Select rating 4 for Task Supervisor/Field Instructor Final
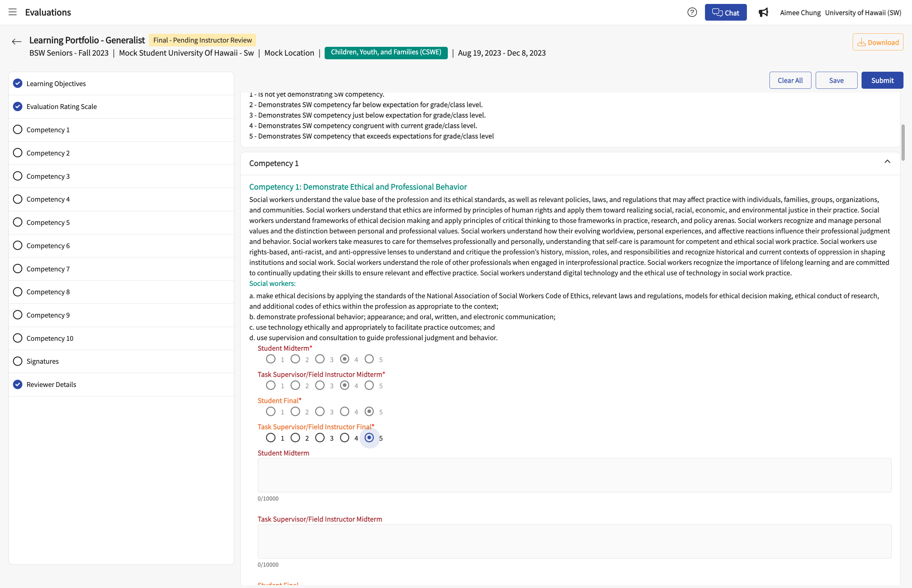 (345, 438)
